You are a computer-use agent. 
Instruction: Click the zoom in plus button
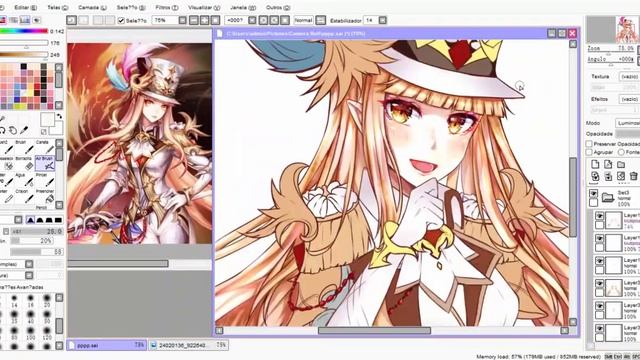(204, 20)
